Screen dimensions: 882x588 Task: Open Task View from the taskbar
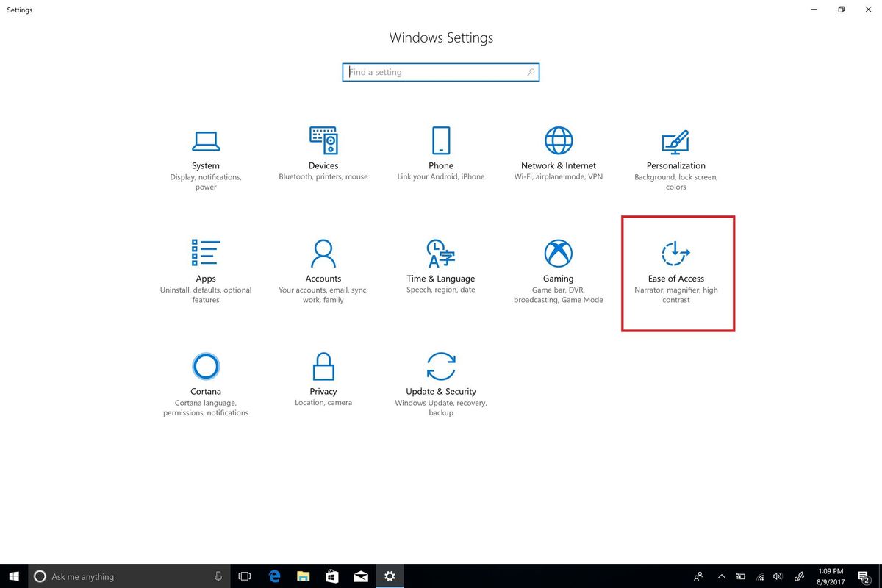(x=243, y=576)
